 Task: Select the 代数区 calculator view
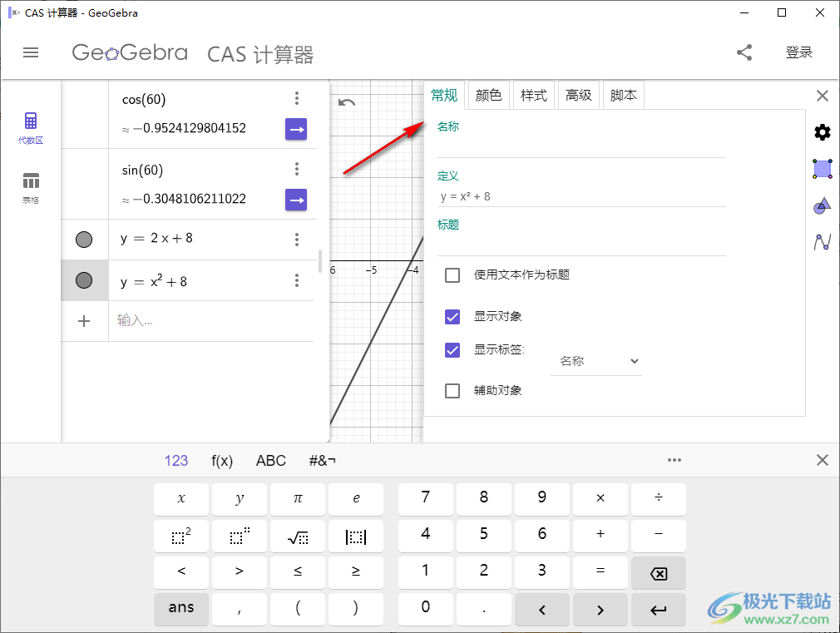tap(31, 126)
